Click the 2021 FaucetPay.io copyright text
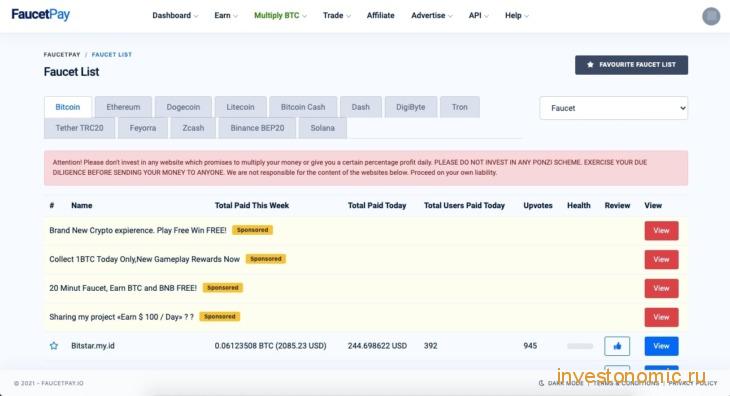Image resolution: width=730 pixels, height=396 pixels. click(48, 383)
